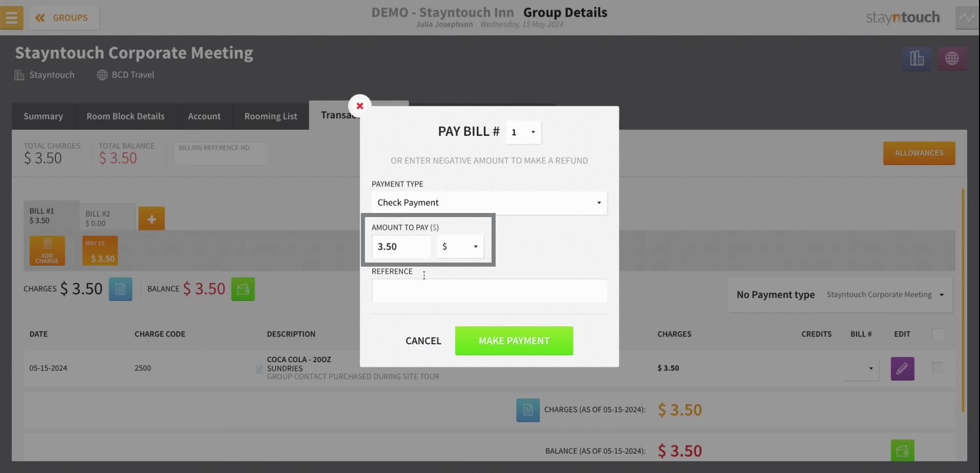This screenshot has height=473, width=980.
Task: Close the Pay Bill dialog with red X
Action: click(x=360, y=106)
